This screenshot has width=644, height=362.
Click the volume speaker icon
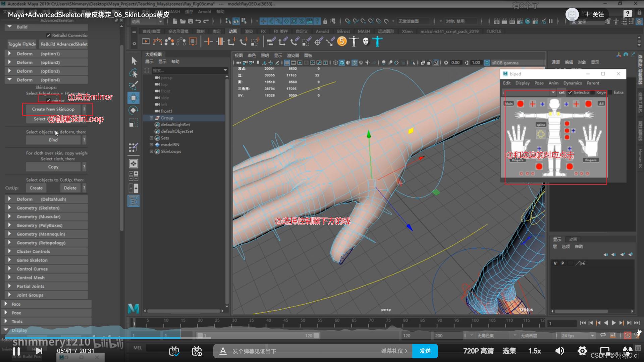559,351
